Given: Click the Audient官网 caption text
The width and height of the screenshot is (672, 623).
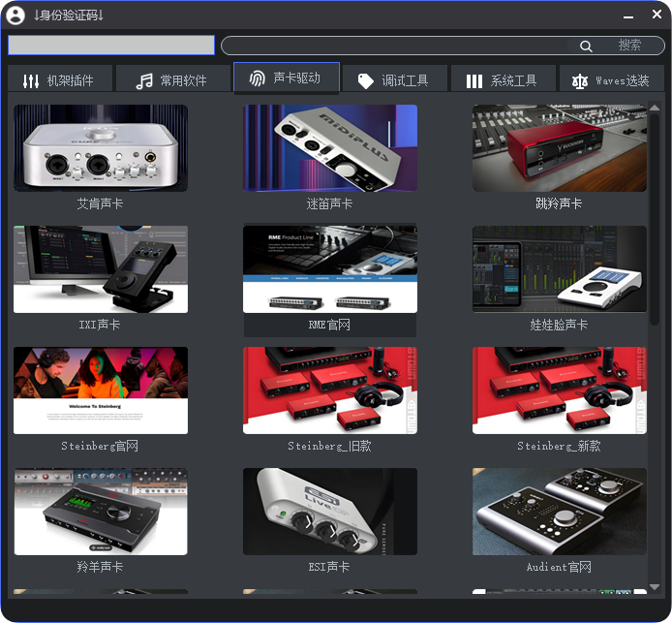Looking at the screenshot, I should 559,567.
